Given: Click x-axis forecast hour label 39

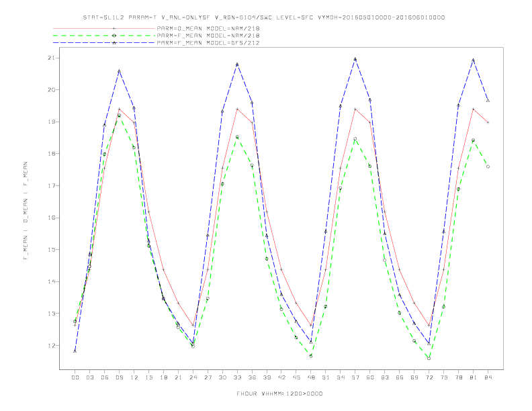Looking at the screenshot, I should (x=267, y=377).
